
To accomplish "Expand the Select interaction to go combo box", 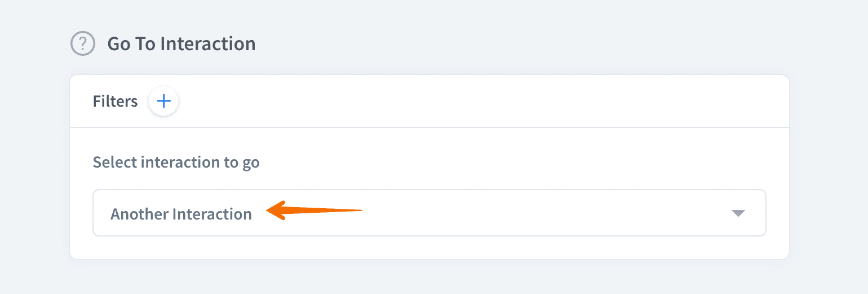I will click(428, 213).
